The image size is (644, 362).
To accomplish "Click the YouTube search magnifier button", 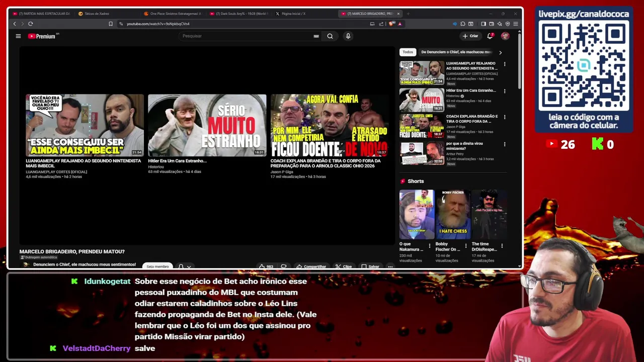I will (330, 36).
